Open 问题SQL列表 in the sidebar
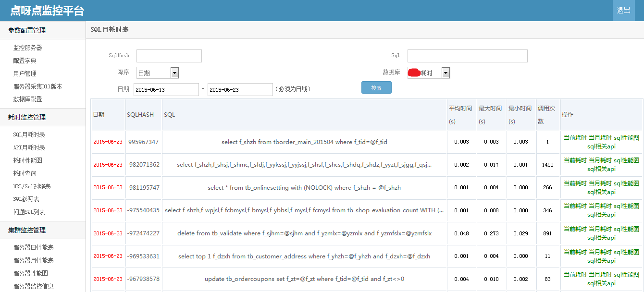 click(x=29, y=212)
